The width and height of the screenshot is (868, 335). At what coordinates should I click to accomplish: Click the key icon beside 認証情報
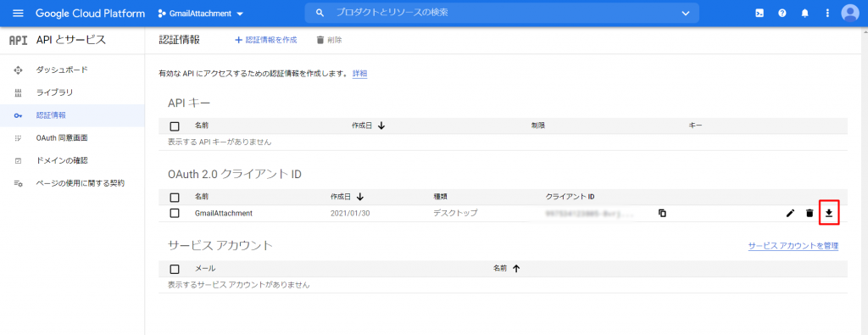point(18,115)
